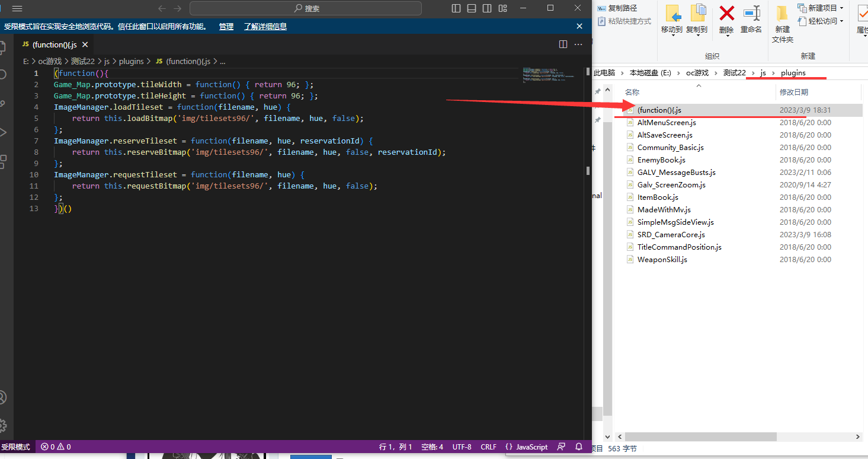Close the (function(){.js editor tab
The image size is (868, 459).
pyautogui.click(x=85, y=44)
